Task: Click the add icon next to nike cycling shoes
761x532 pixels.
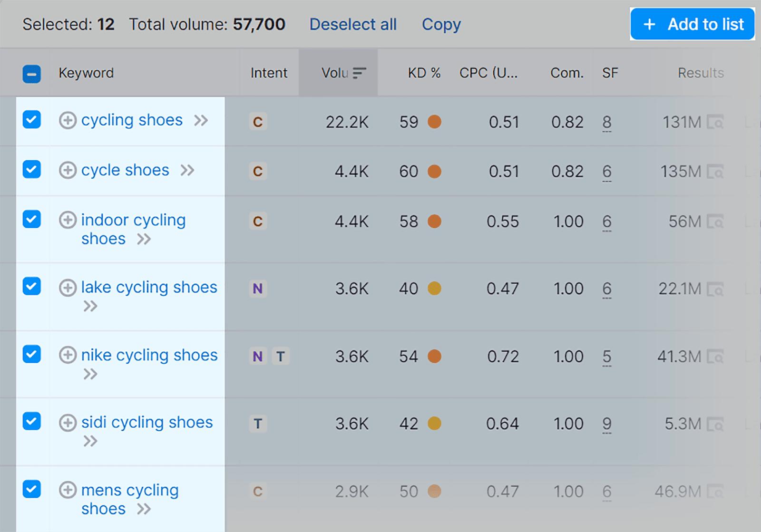Action: point(68,355)
